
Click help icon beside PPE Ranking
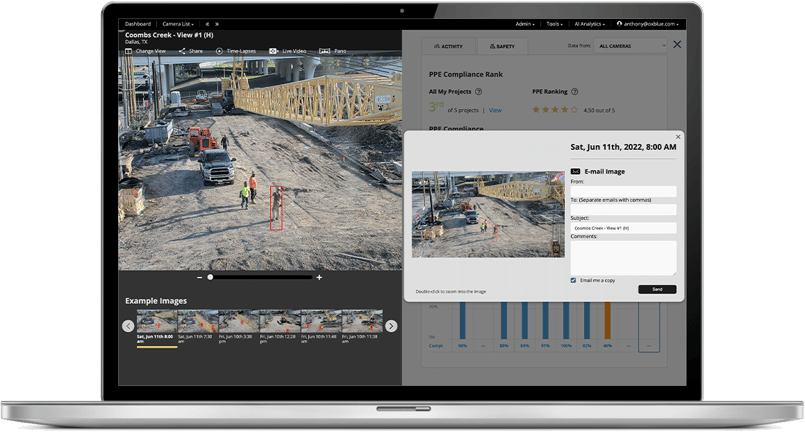point(574,91)
